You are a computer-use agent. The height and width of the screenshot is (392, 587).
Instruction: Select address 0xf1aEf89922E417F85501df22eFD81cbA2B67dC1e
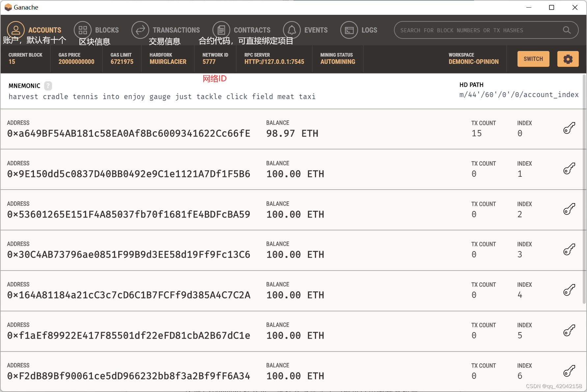pos(129,335)
